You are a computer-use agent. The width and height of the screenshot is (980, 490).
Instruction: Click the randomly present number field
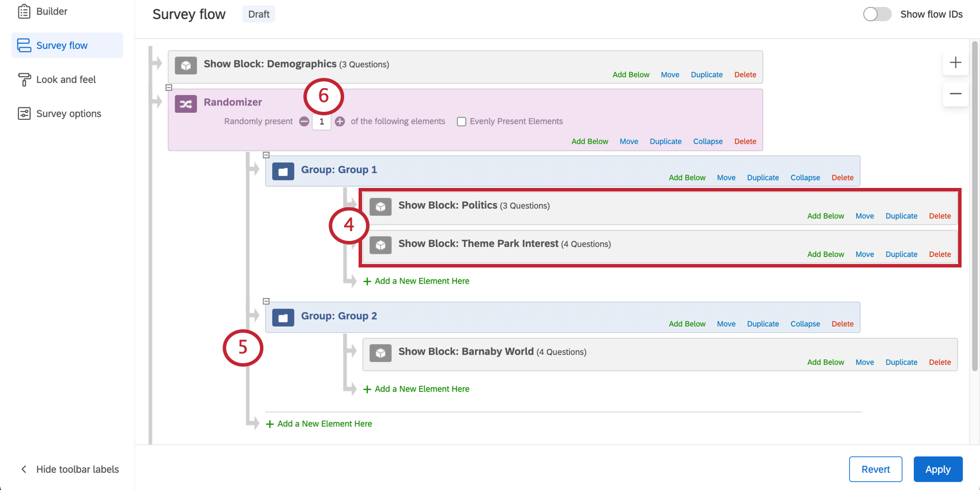coord(322,122)
